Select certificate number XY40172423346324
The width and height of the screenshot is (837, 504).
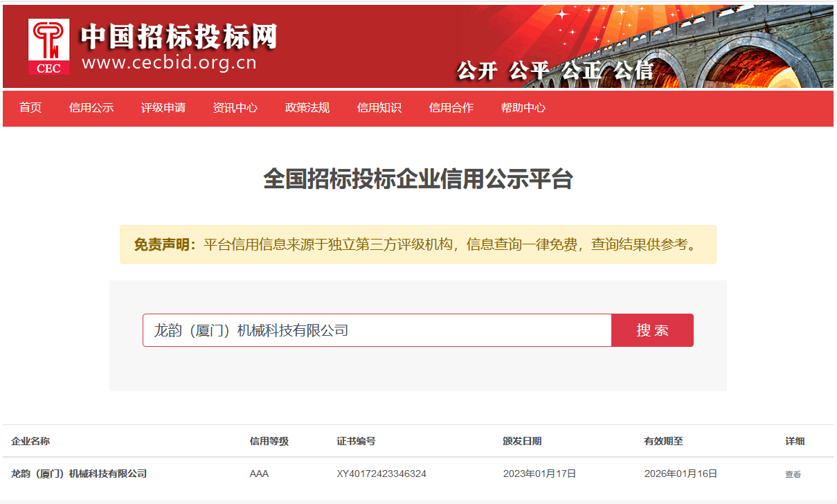point(381,474)
